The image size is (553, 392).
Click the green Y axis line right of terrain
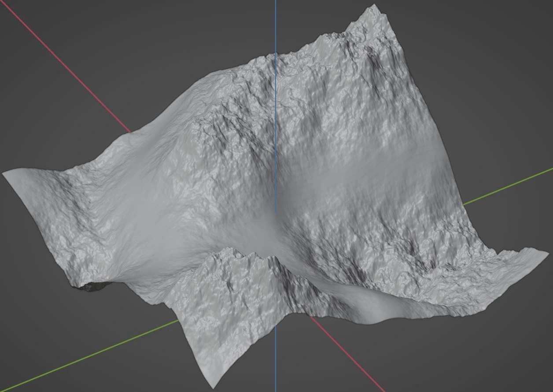[x=506, y=187]
